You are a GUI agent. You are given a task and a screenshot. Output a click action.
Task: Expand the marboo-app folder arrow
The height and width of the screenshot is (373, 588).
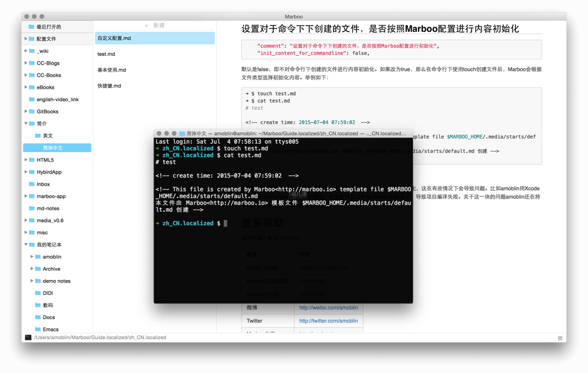point(26,196)
